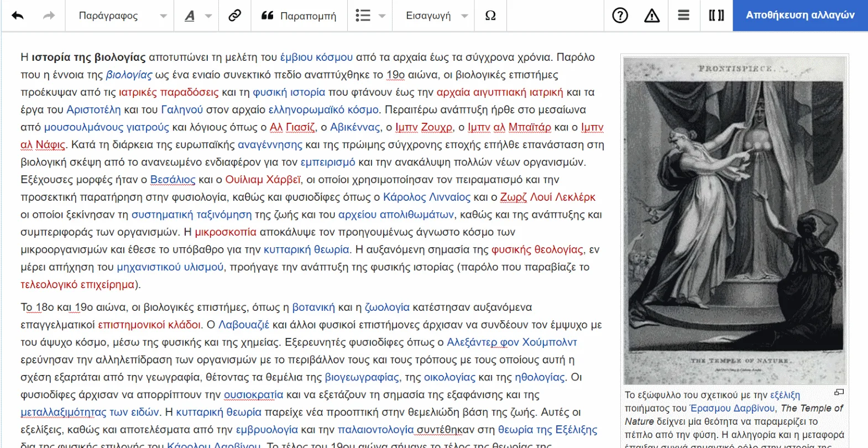Open the Λαβουαζιέ link
The height and width of the screenshot is (448, 868).
[x=244, y=325]
